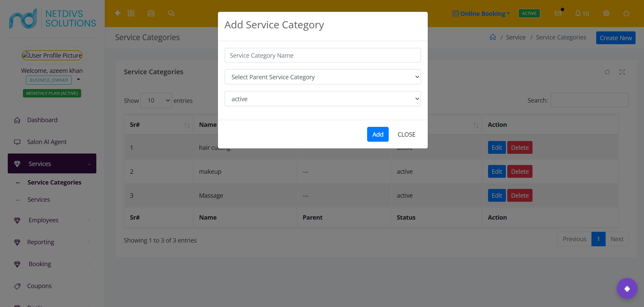Image resolution: width=644 pixels, height=307 pixels.
Task: Click CLOSE in the modal footer
Action: click(x=406, y=134)
